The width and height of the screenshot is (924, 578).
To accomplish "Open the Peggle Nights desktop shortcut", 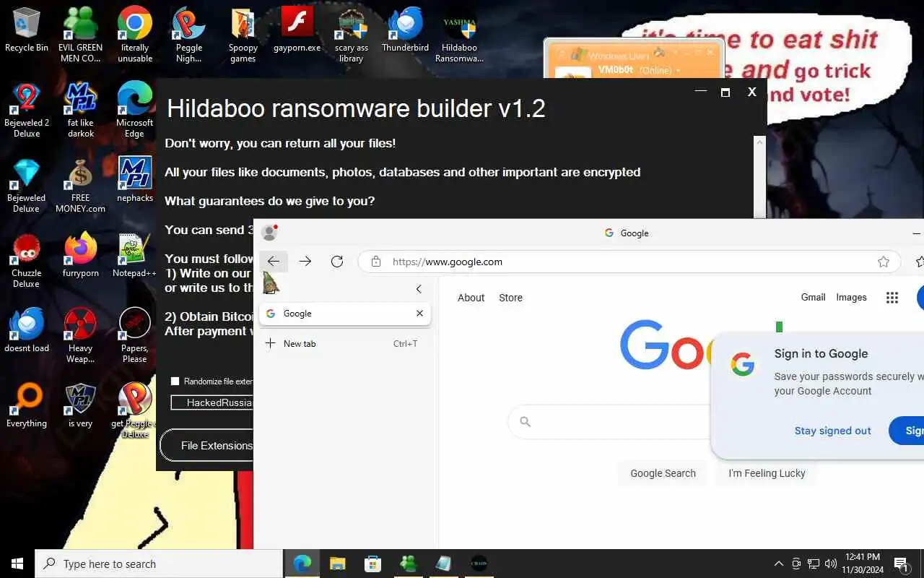I will (x=189, y=35).
